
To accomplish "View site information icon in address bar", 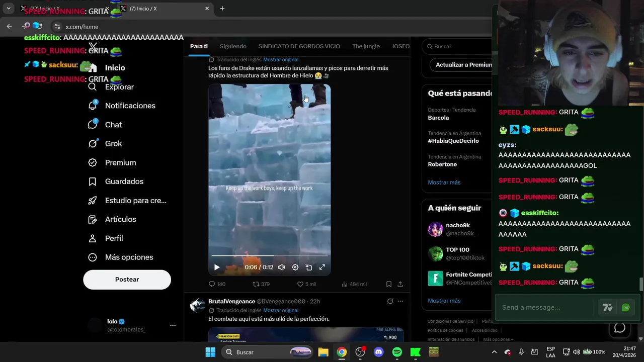I will 57,27.
